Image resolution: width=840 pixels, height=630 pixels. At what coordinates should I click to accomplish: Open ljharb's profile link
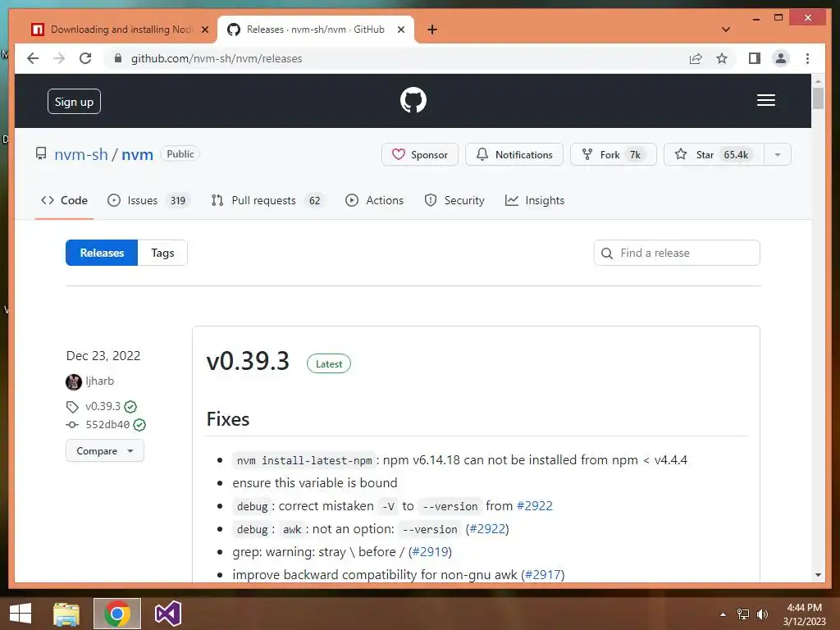coord(99,381)
